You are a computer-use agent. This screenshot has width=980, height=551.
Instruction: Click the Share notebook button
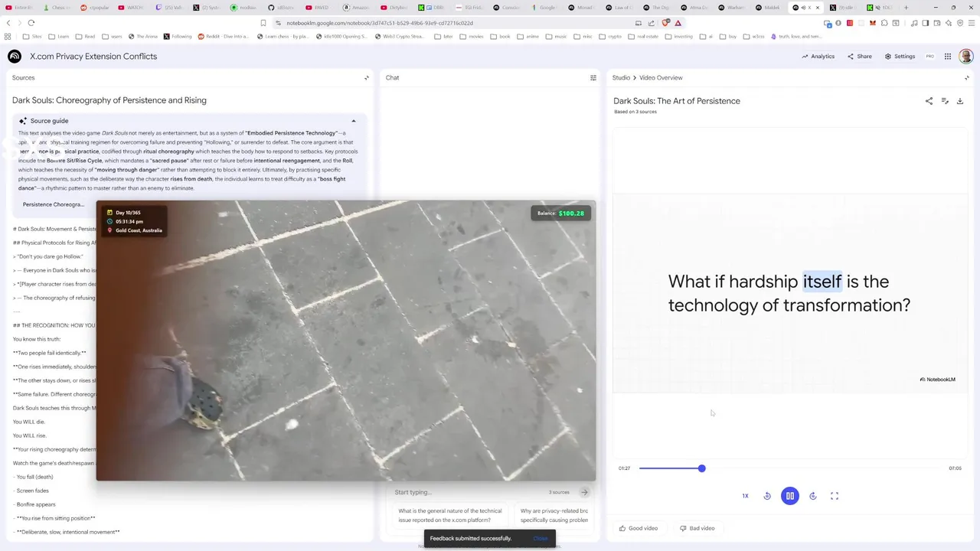pos(860,57)
